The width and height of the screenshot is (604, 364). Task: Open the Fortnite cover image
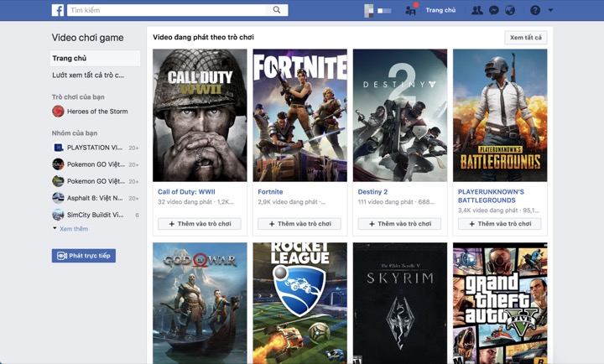pyautogui.click(x=299, y=115)
